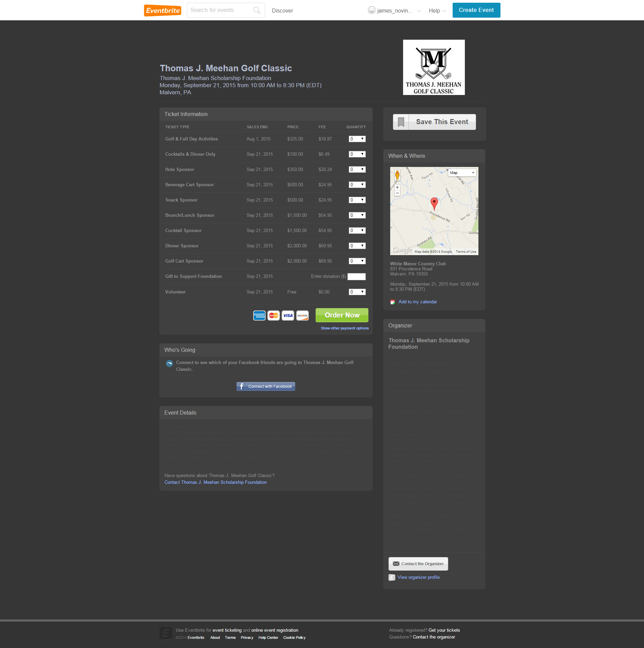Click the donation amount input field
The image size is (644, 648).
[x=356, y=277]
